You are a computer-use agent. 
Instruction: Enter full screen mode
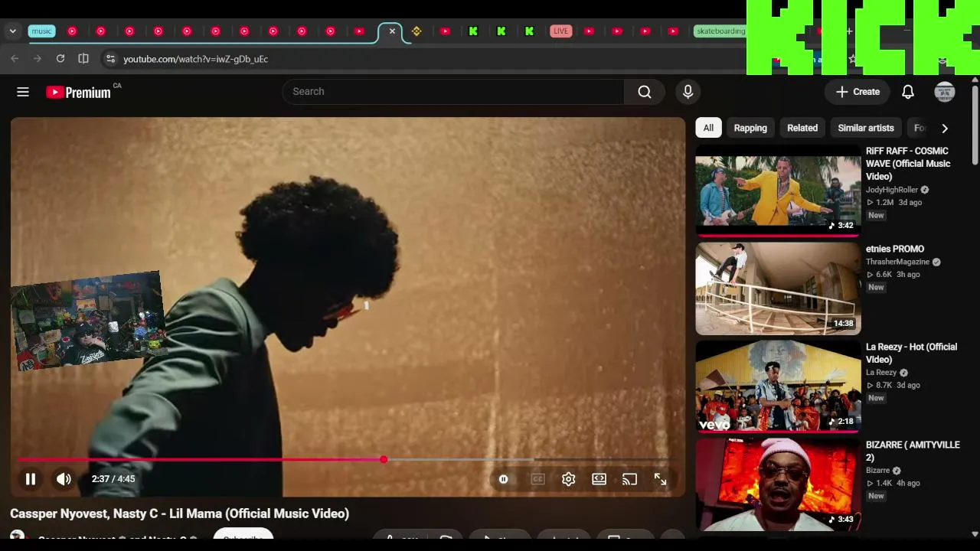(x=660, y=479)
